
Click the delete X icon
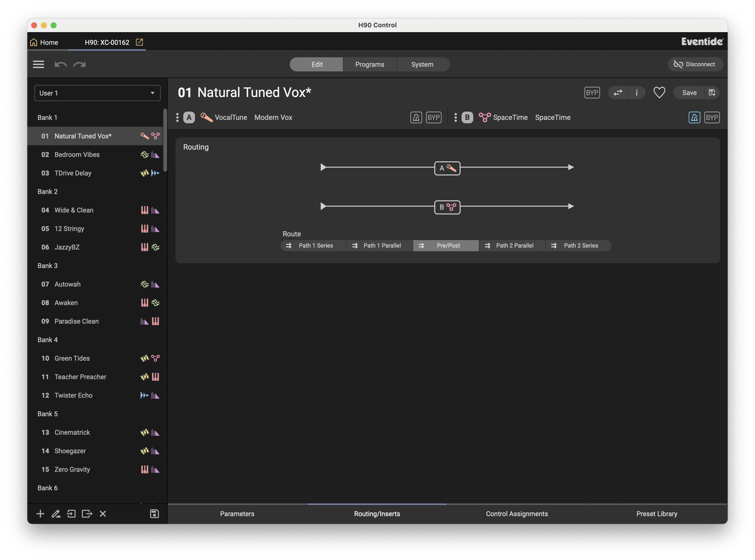[x=103, y=514]
